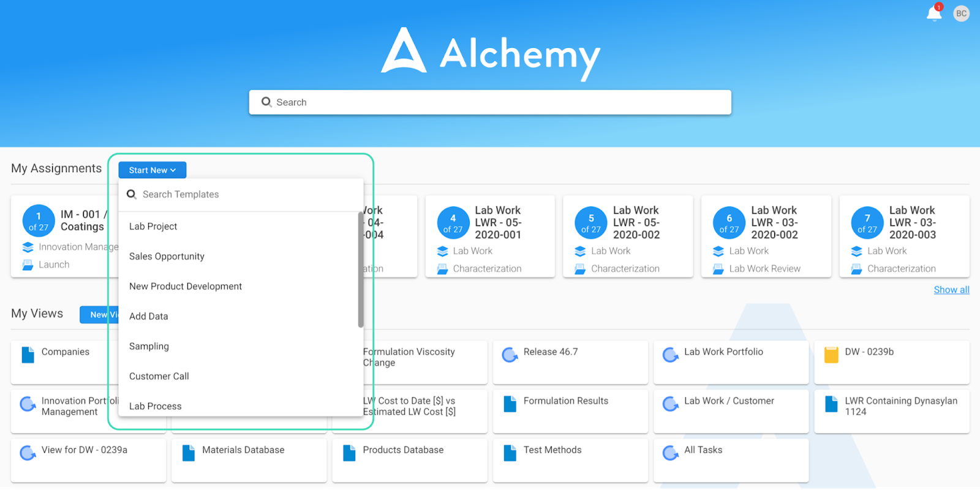Click the Search Templates magnifier icon
The width and height of the screenshot is (980, 493).
click(132, 195)
